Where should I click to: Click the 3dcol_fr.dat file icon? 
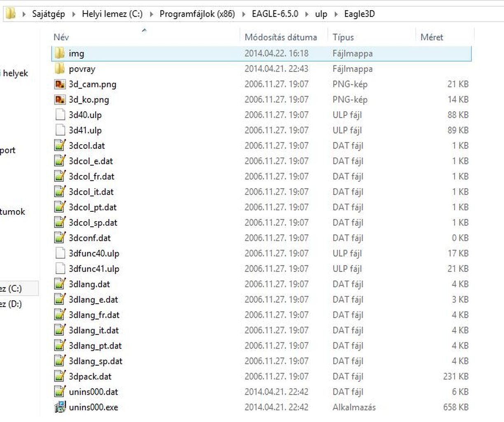(60, 176)
